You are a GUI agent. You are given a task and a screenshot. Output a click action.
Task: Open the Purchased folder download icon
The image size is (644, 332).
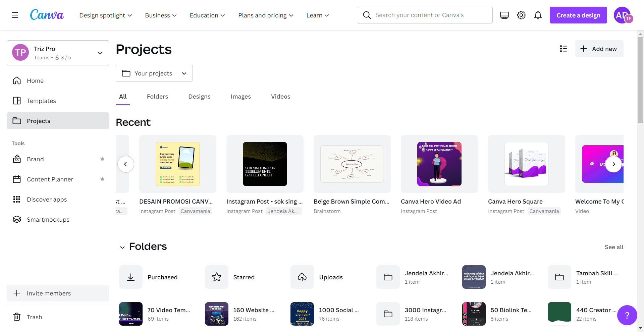[131, 277]
